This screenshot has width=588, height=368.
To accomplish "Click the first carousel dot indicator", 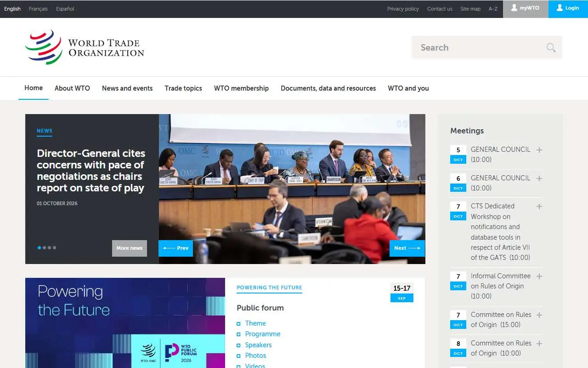I will (39, 247).
